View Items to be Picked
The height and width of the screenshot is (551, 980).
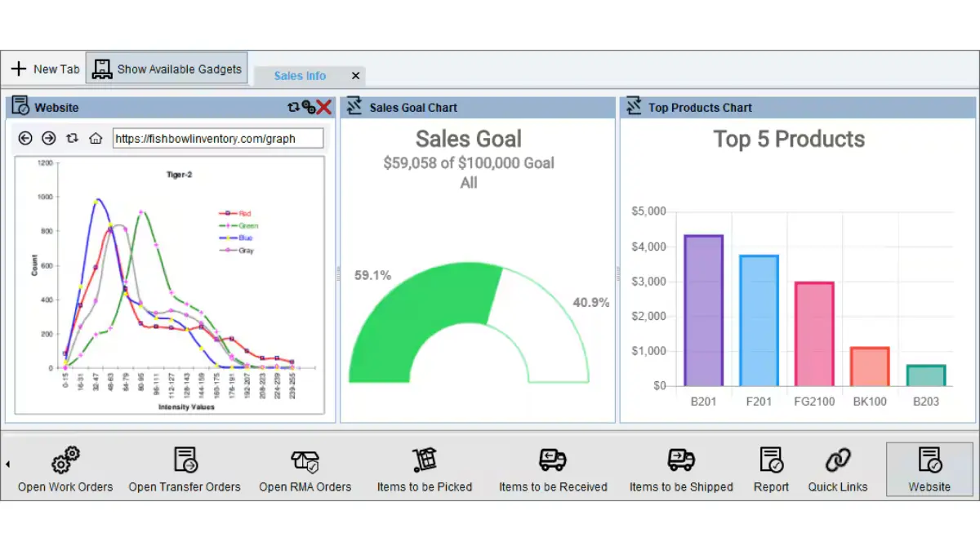424,469
